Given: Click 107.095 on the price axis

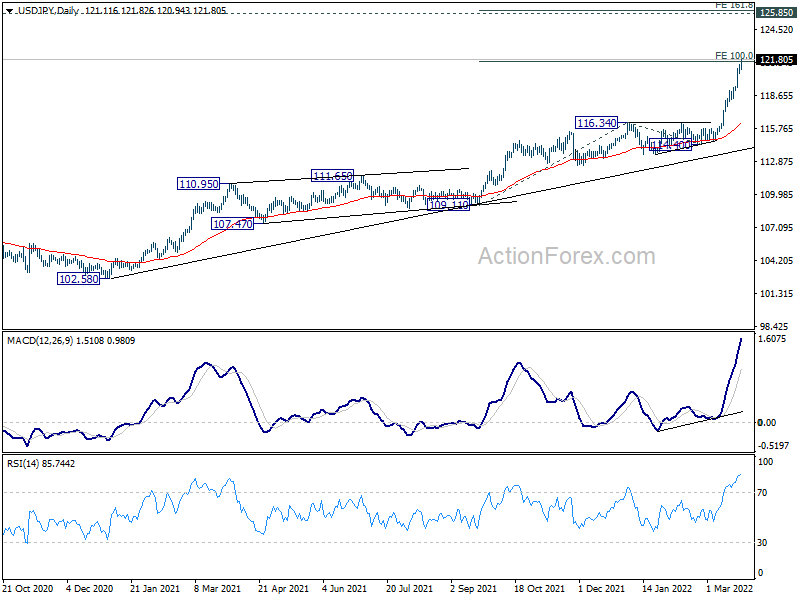Looking at the screenshot, I should (777, 228).
